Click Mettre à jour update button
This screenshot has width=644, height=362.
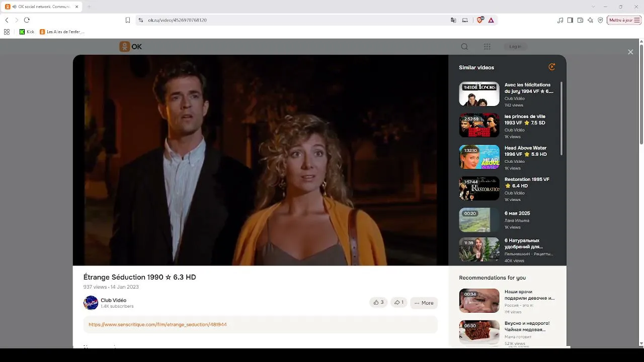[624, 20]
